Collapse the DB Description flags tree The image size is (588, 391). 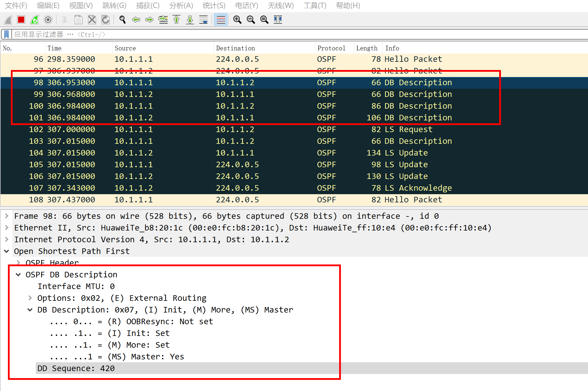point(30,310)
